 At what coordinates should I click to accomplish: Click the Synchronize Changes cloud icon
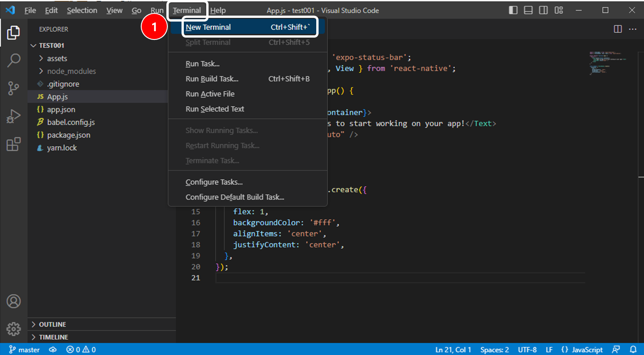coord(53,349)
